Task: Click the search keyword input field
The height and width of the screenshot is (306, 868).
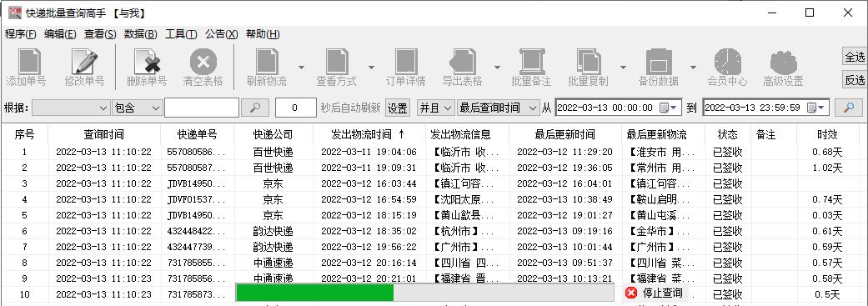Action: click(202, 108)
